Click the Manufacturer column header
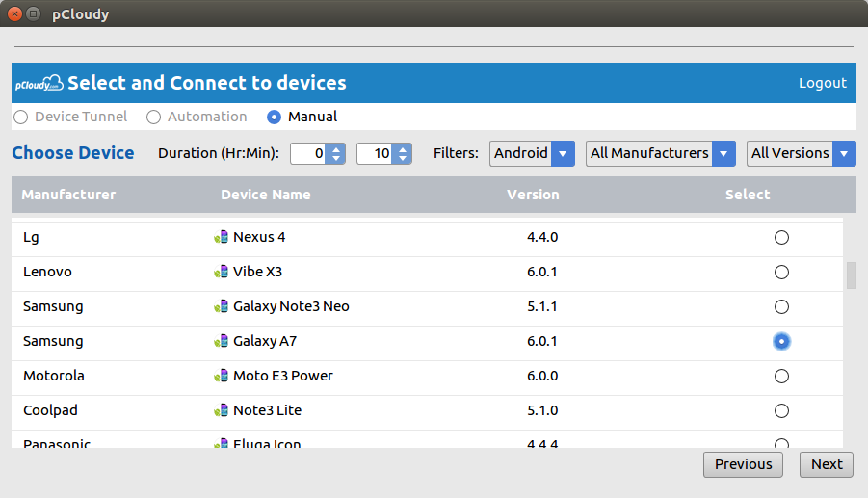Viewport: 868px width, 498px height. point(68,195)
